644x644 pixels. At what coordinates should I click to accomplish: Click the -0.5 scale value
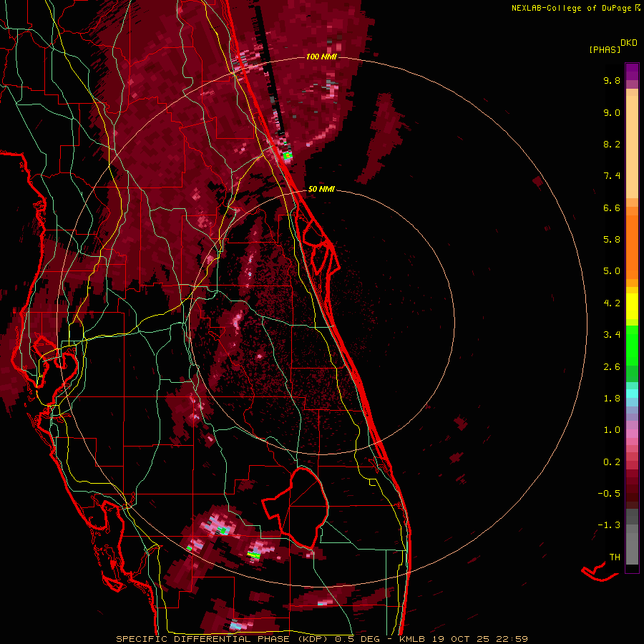pyautogui.click(x=609, y=494)
